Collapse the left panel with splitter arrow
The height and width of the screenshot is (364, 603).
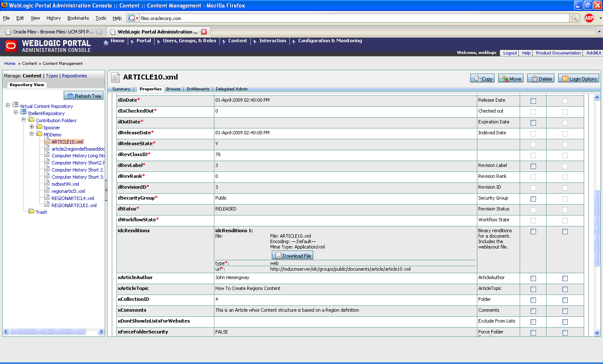click(x=106, y=190)
